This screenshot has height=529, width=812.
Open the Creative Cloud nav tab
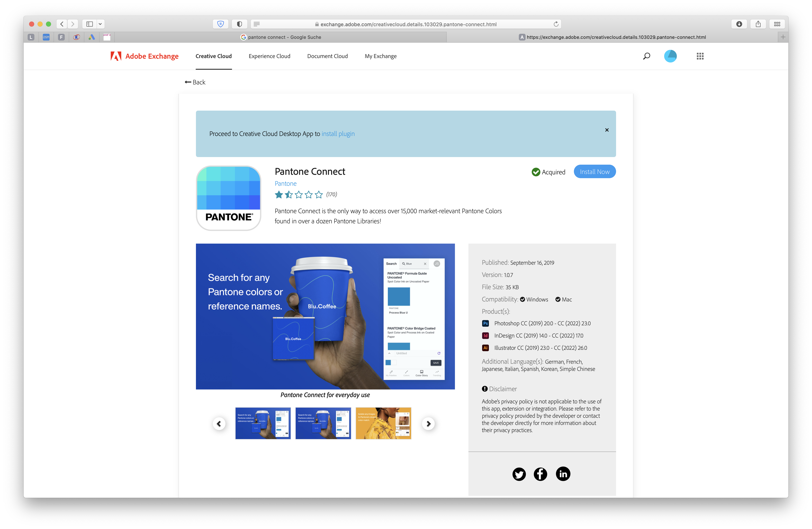(214, 56)
